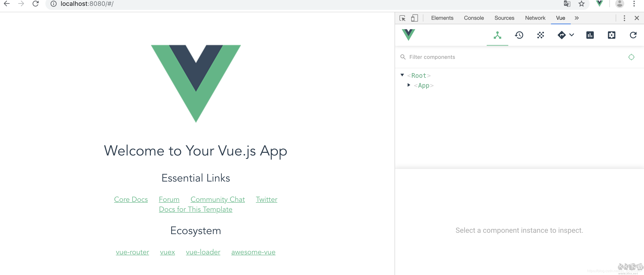
Task: Click the Vue DevTools component inspector icon
Action: 497,35
